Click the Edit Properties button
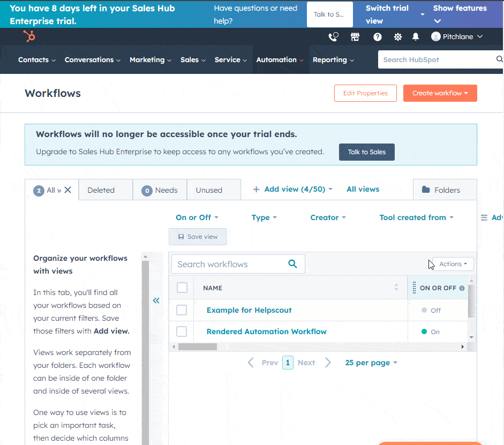This screenshot has width=504, height=445. click(x=365, y=93)
